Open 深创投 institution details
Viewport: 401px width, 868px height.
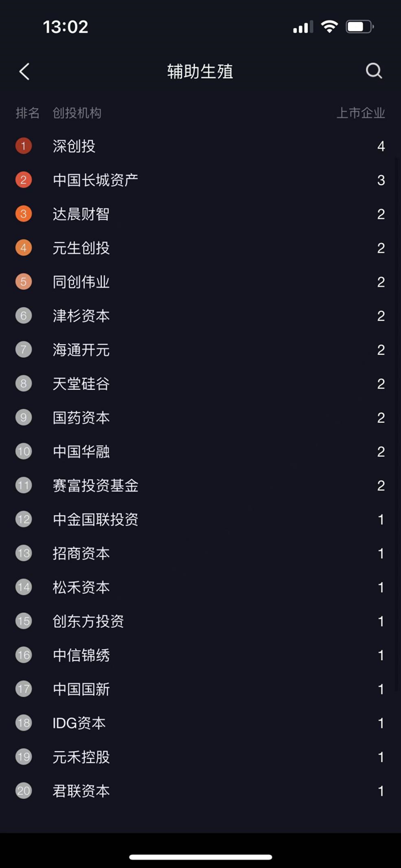[x=74, y=146]
